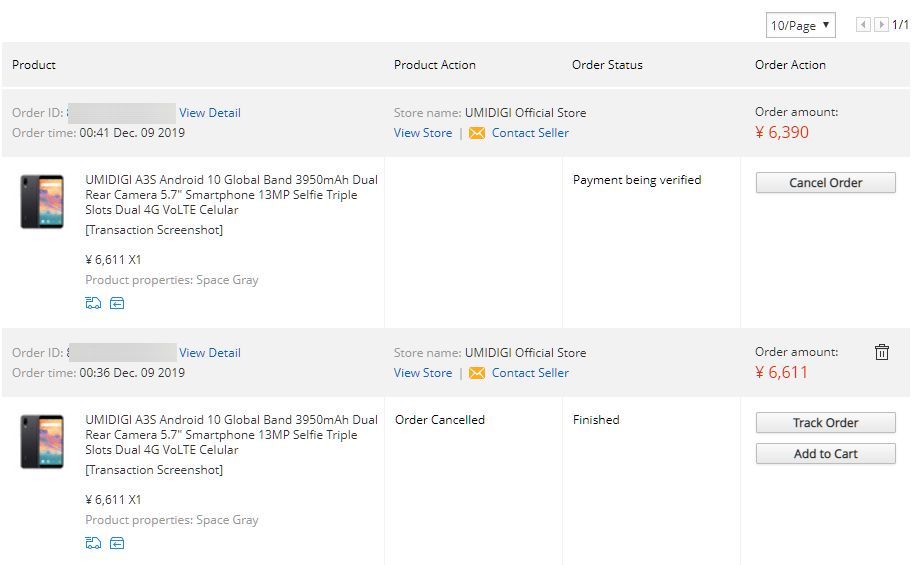The width and height of the screenshot is (916, 565).
Task: Open the 10/Page items-per-page dropdown
Action: click(801, 25)
